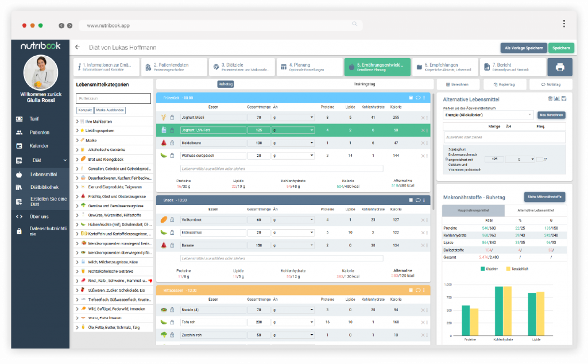Click the Neu Berechnen button

tap(551, 115)
